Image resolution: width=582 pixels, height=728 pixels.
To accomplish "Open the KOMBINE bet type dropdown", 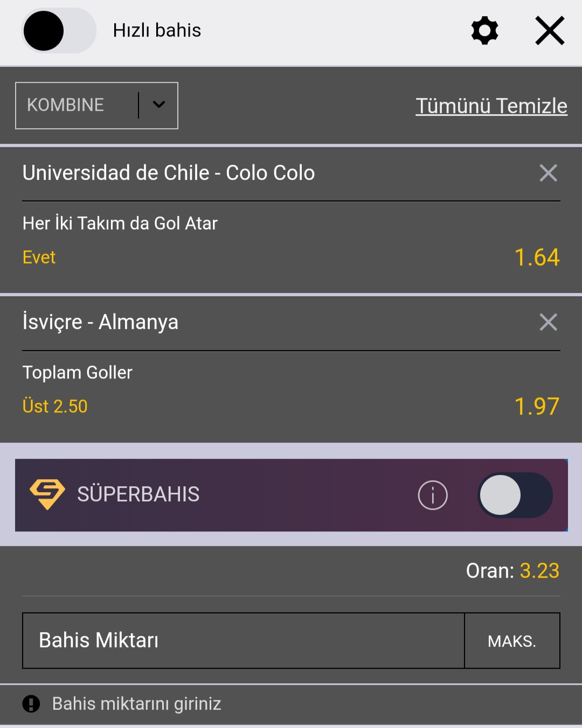I will tap(96, 106).
